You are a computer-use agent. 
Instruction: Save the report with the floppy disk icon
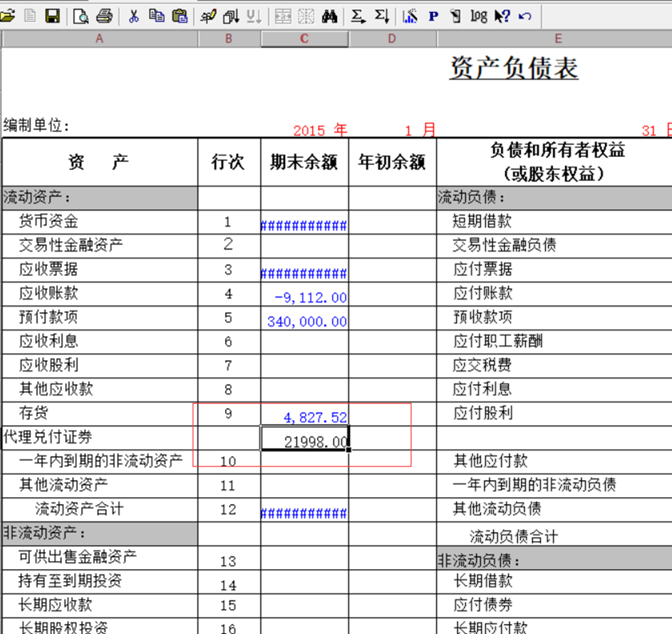tap(52, 16)
